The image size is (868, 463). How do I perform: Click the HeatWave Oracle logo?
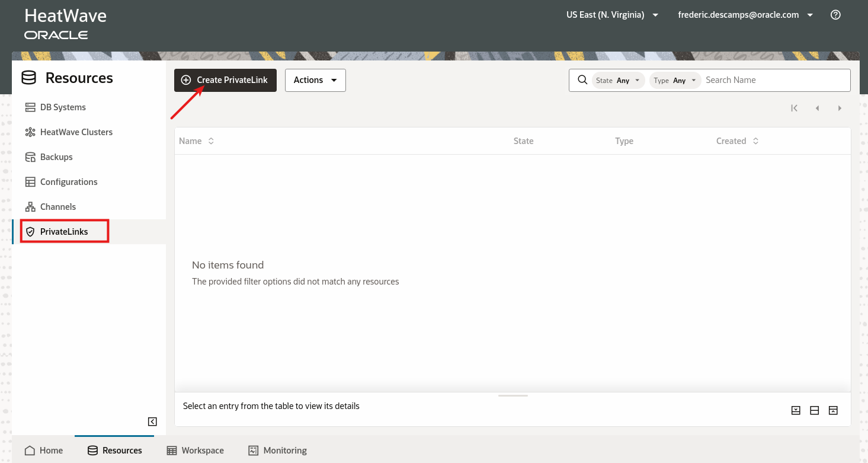click(66, 24)
